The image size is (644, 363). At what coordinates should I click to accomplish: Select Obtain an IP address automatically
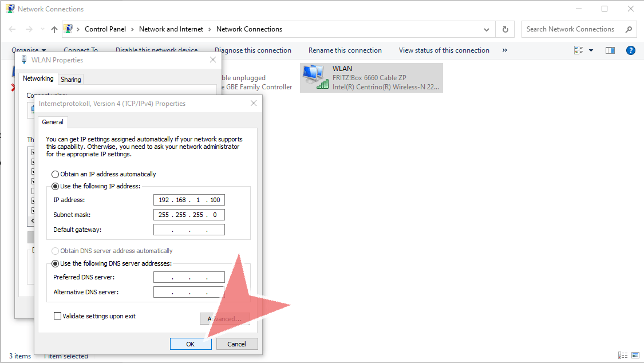click(x=55, y=174)
